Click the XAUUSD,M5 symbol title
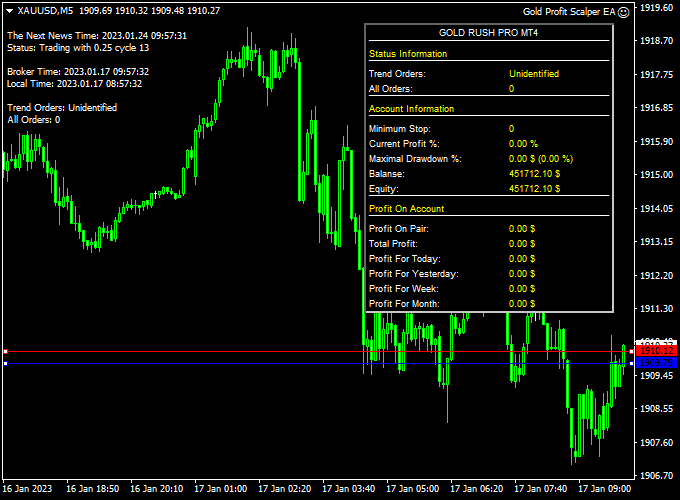680x500 pixels. point(46,11)
